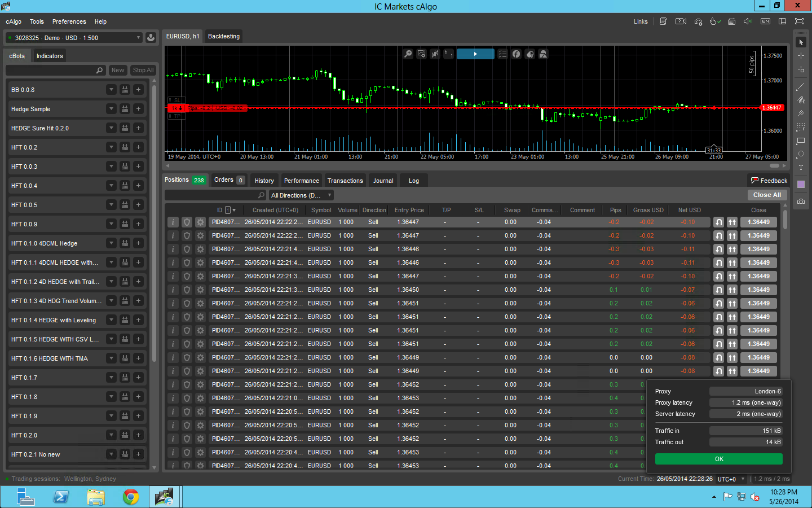
Task: Toggle EN language button in top bar
Action: (x=766, y=21)
